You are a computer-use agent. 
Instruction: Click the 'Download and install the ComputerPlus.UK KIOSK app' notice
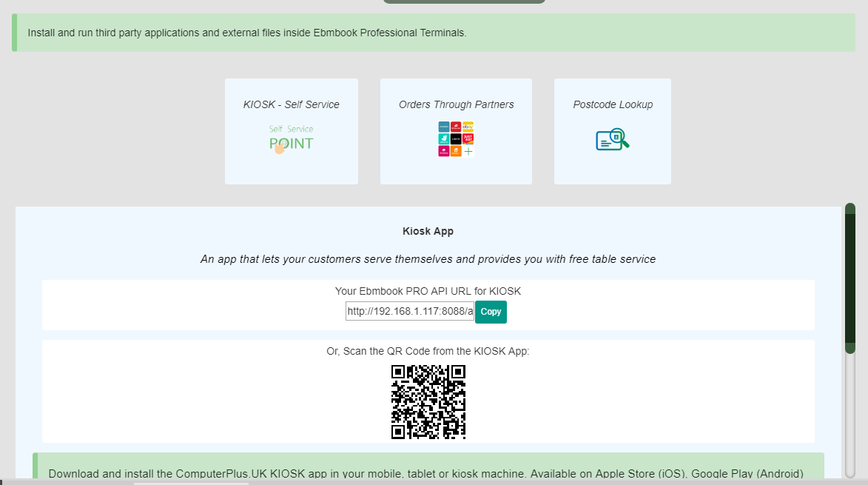pos(428,466)
